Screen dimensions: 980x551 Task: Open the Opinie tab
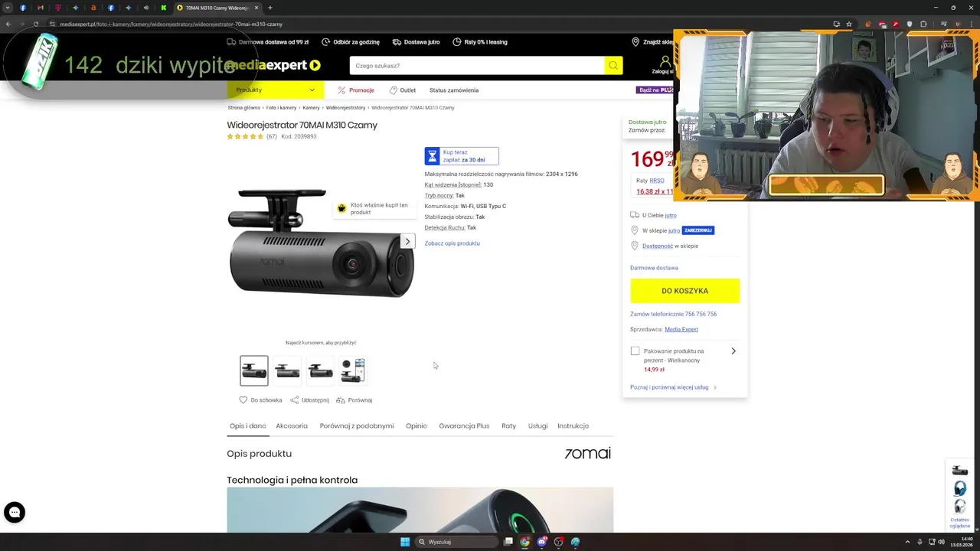tap(416, 426)
